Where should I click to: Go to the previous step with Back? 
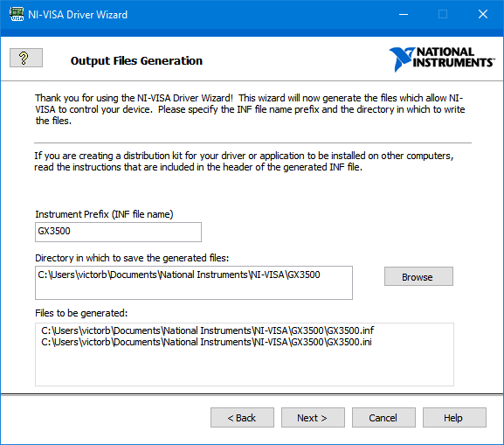point(242,418)
